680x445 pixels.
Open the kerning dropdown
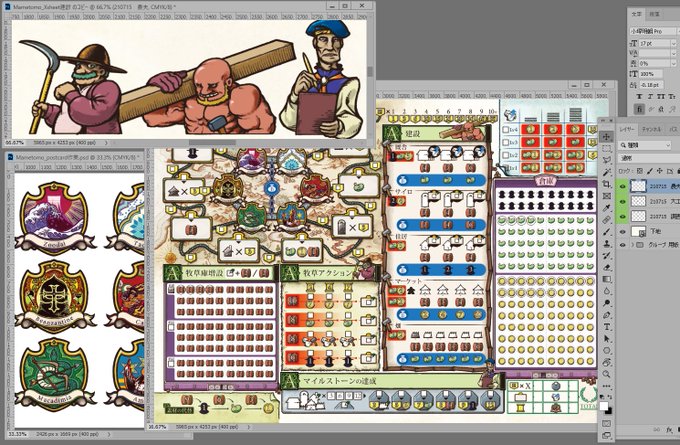pyautogui.click(x=673, y=53)
